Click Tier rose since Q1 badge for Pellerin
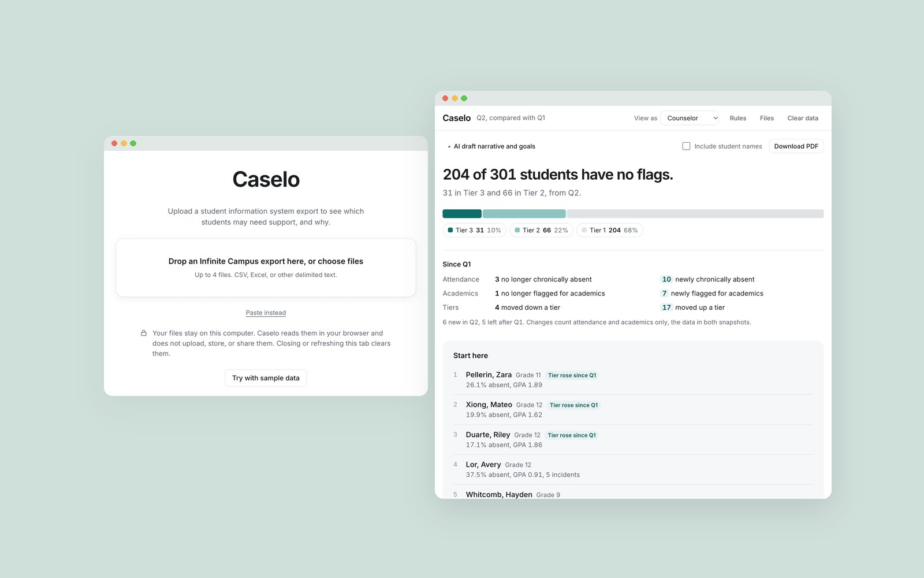 click(x=572, y=375)
